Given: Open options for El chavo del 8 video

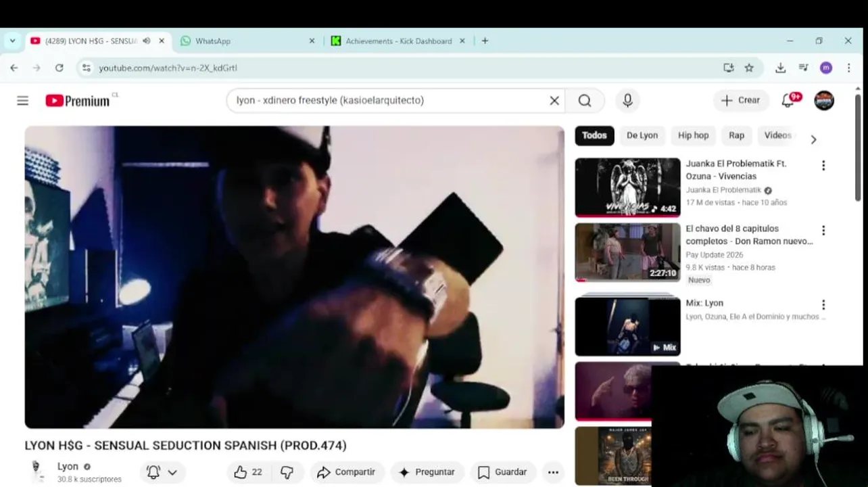Looking at the screenshot, I should 823,230.
